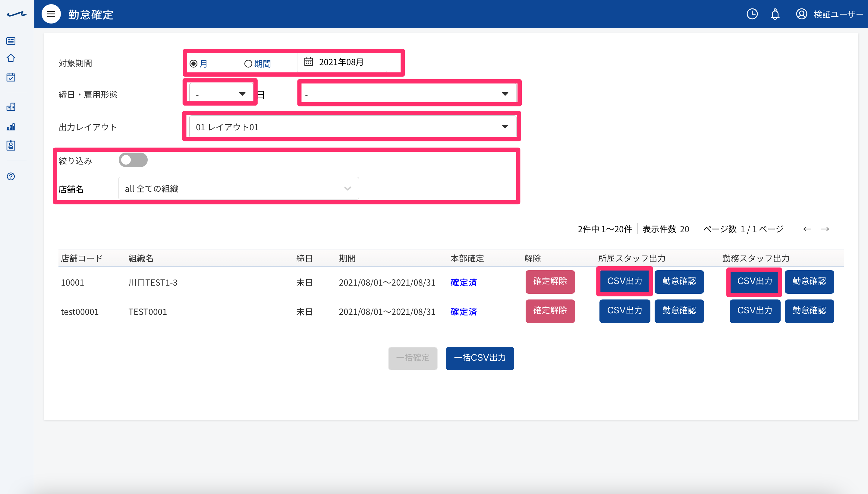Click the 所属スタッフ出力 column header
This screenshot has height=494, width=868.
pos(632,258)
